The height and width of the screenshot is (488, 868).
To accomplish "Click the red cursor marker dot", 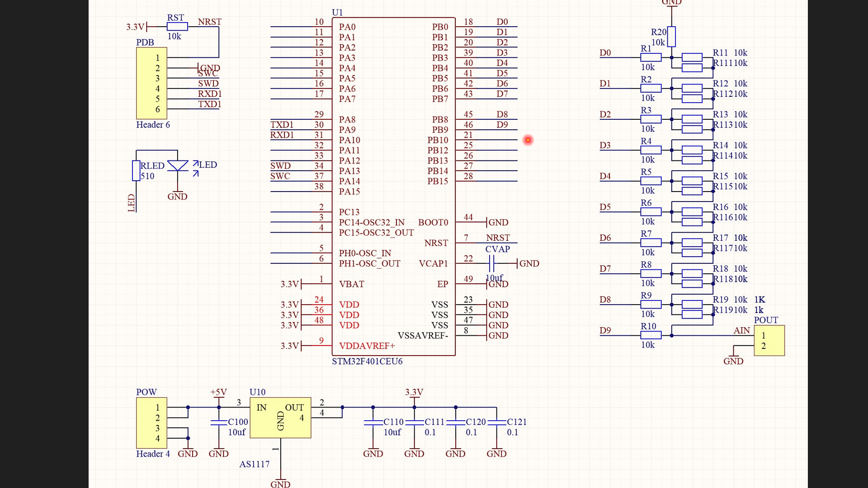I will (528, 140).
